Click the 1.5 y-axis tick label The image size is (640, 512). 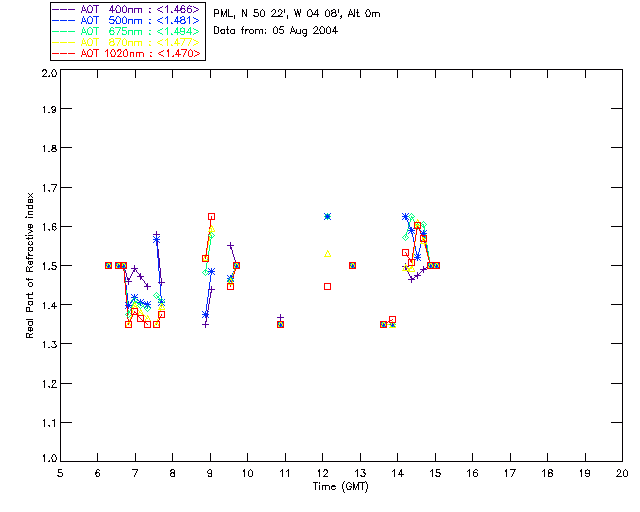[x=49, y=266]
